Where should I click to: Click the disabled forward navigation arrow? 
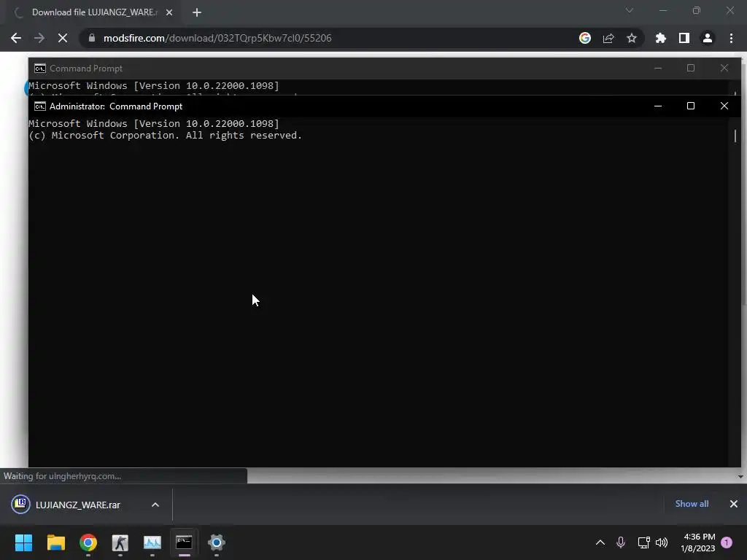coord(39,38)
